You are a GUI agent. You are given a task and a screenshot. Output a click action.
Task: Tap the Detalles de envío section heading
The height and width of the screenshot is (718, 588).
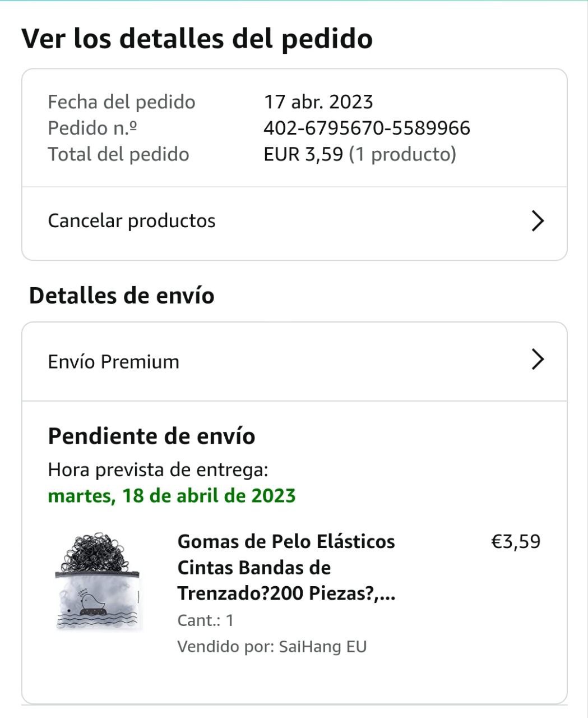pos(122,296)
